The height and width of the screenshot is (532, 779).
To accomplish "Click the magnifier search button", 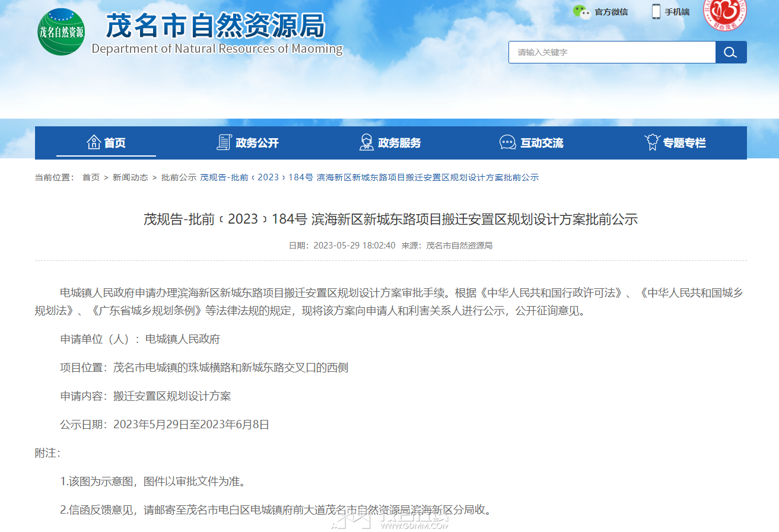I will (731, 52).
